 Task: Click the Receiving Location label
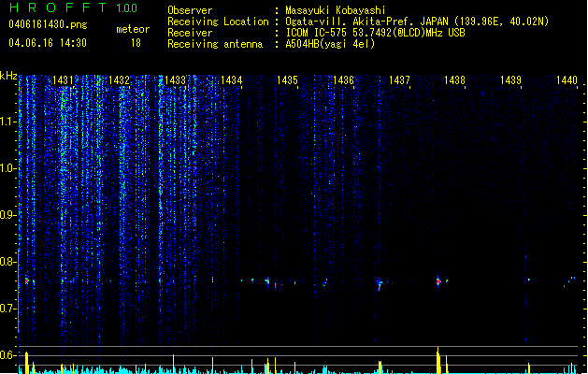[x=218, y=22]
